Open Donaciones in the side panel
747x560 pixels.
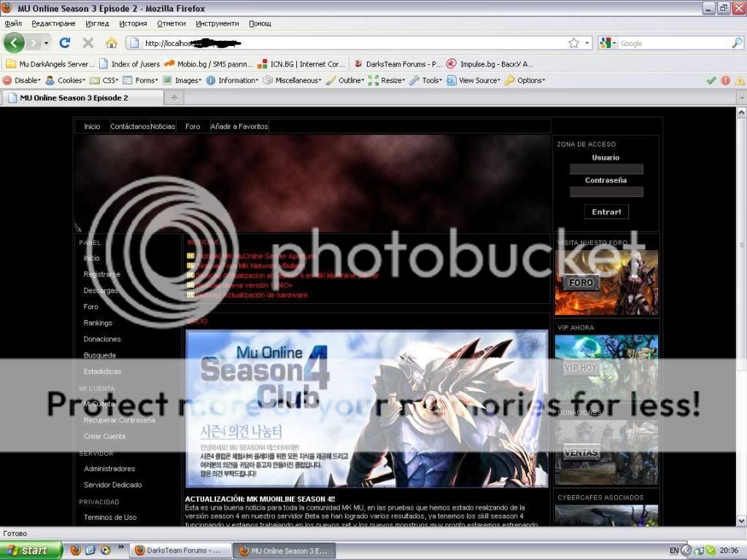click(102, 339)
